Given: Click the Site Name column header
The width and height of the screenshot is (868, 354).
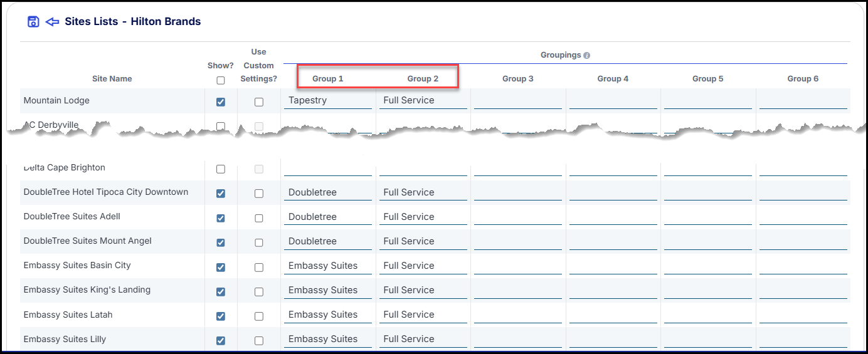Looking at the screenshot, I should [112, 79].
